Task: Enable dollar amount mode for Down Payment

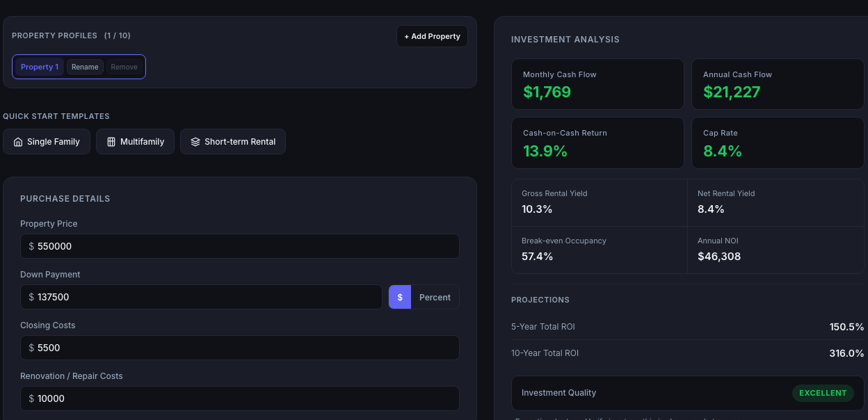Action: [399, 297]
